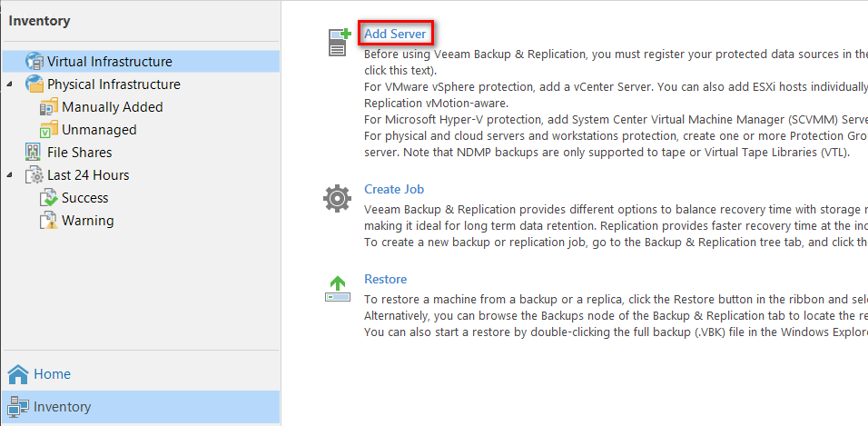The width and height of the screenshot is (868, 426).
Task: Click the line 'Alternatively, you can browse the Backups node'
Action: point(616,316)
